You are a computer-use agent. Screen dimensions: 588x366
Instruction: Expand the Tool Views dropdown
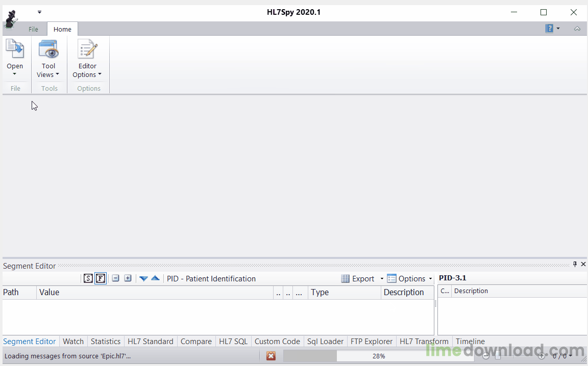point(57,74)
